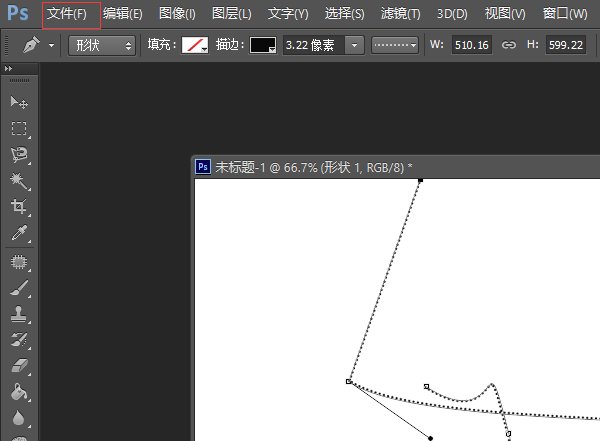Select the Eyedropper tool
600x441 pixels.
coord(19,233)
